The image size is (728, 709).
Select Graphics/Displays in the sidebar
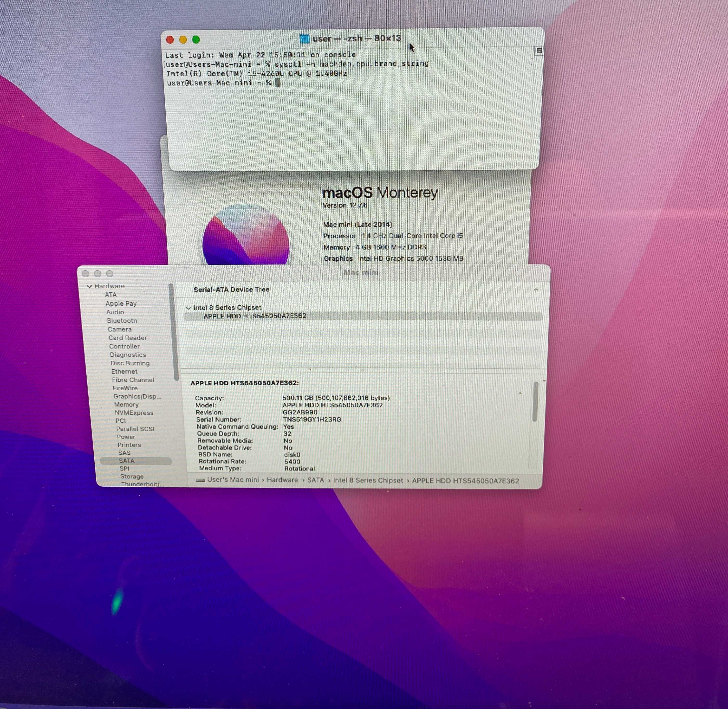(137, 396)
